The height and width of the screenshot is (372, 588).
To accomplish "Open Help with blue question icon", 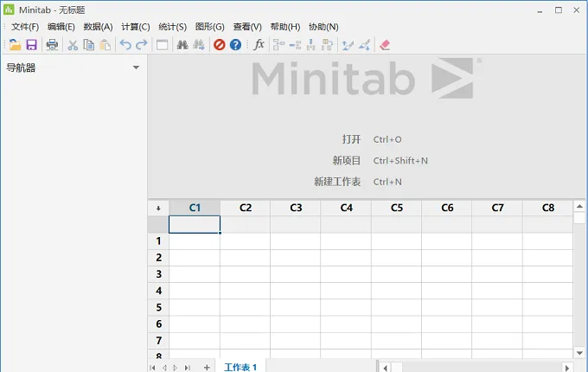I will (235, 45).
